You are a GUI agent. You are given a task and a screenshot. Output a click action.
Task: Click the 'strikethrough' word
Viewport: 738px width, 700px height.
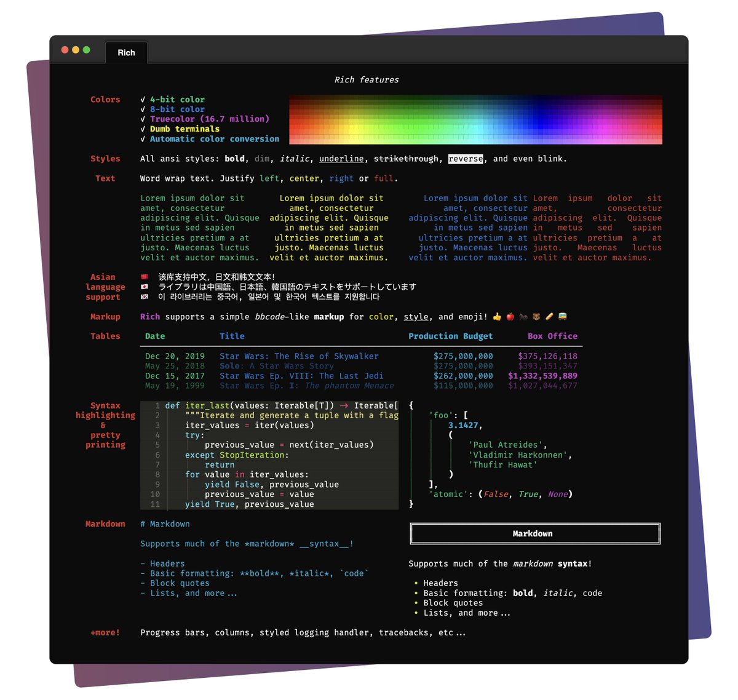pos(406,159)
